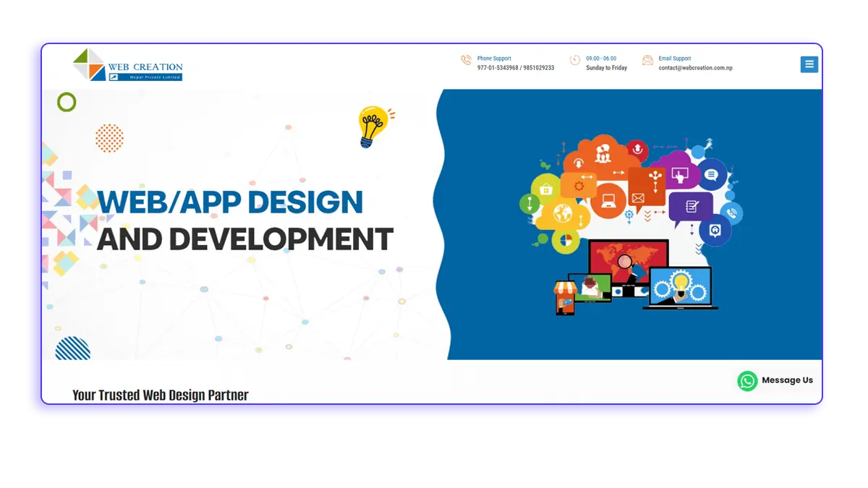Image resolution: width=868 pixels, height=488 pixels.
Task: Click the contact@webcreation.com.np email link
Action: tap(695, 68)
